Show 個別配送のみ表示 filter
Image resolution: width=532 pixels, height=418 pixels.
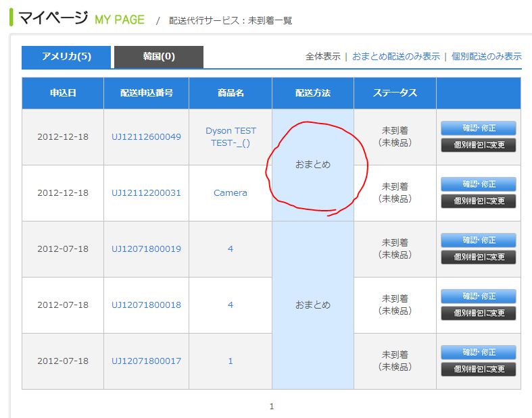point(486,56)
